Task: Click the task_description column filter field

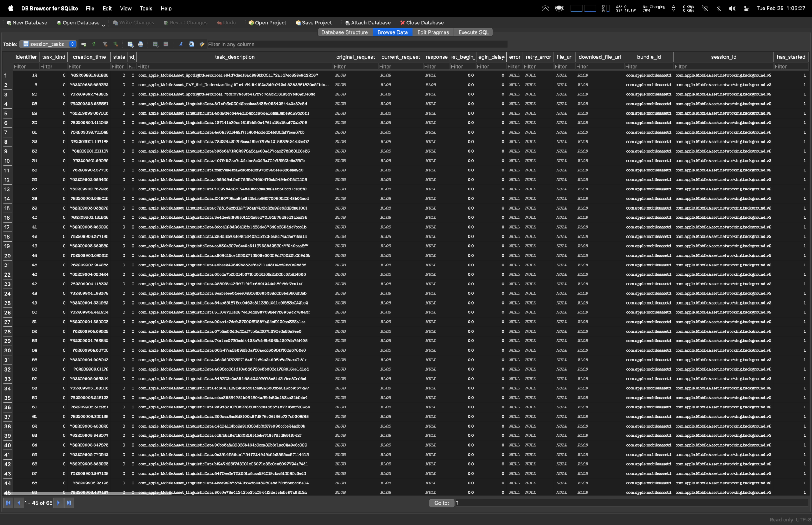Action: pos(234,67)
